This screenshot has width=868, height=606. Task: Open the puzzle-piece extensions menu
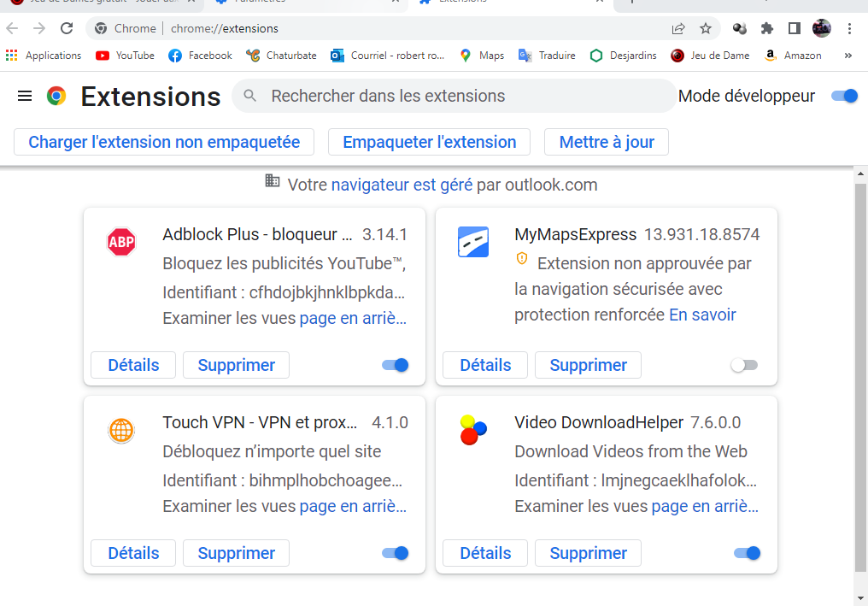pos(766,28)
